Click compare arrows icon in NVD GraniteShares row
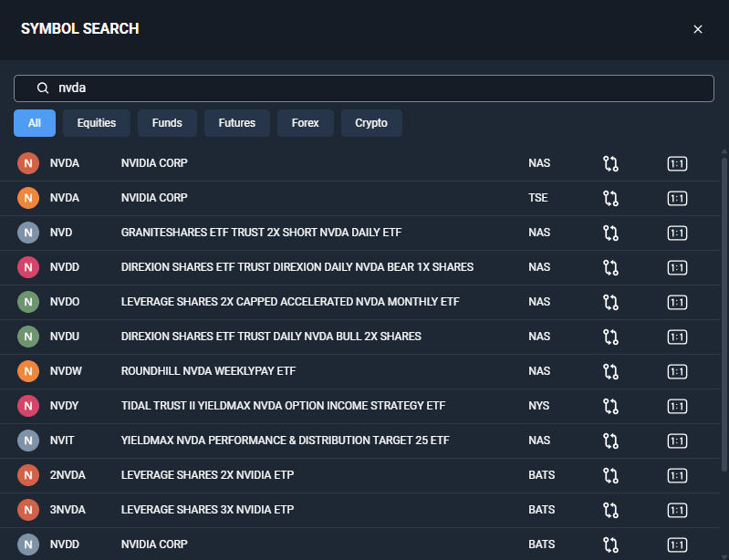 (x=610, y=233)
